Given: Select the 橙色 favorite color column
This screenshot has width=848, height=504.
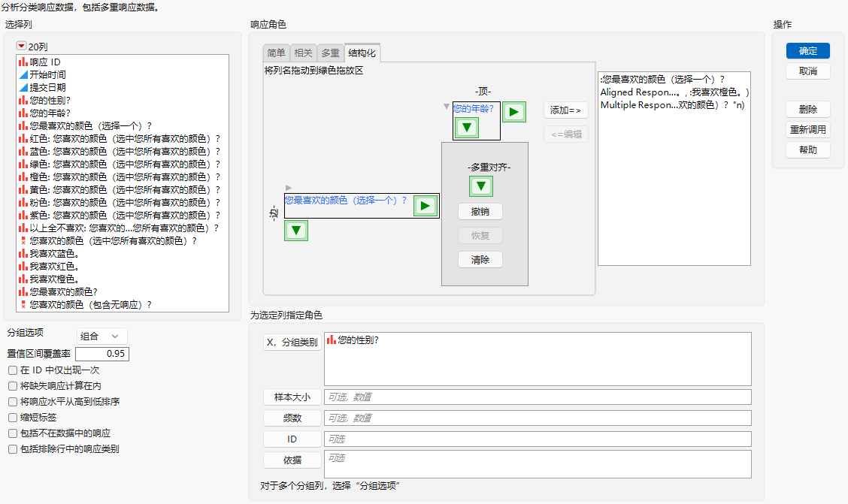Looking at the screenshot, I should (x=120, y=177).
